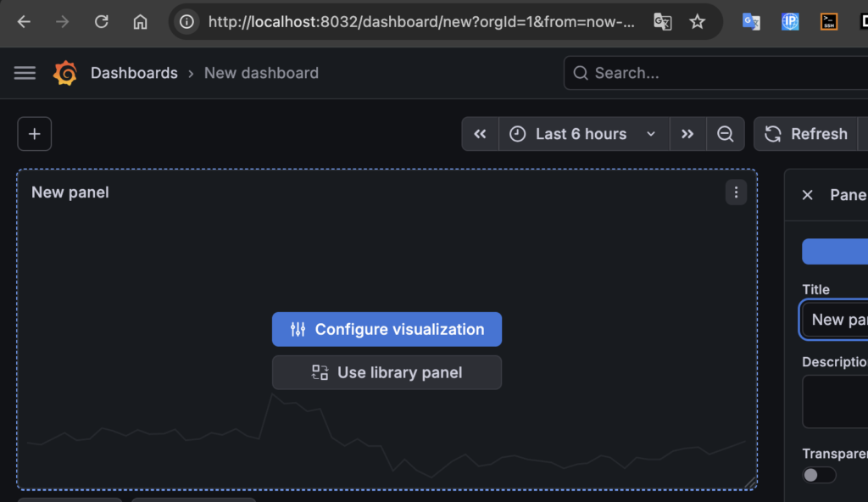Close the panel options pane

pyautogui.click(x=807, y=195)
